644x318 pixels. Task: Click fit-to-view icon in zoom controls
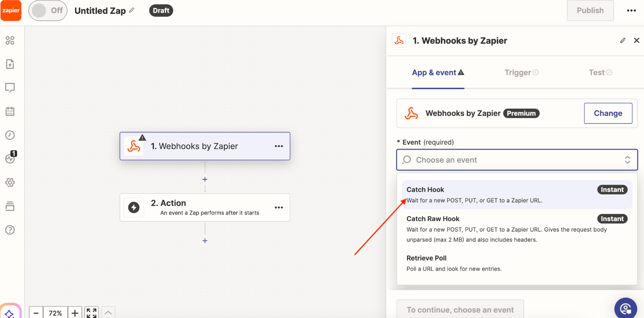[91, 313]
